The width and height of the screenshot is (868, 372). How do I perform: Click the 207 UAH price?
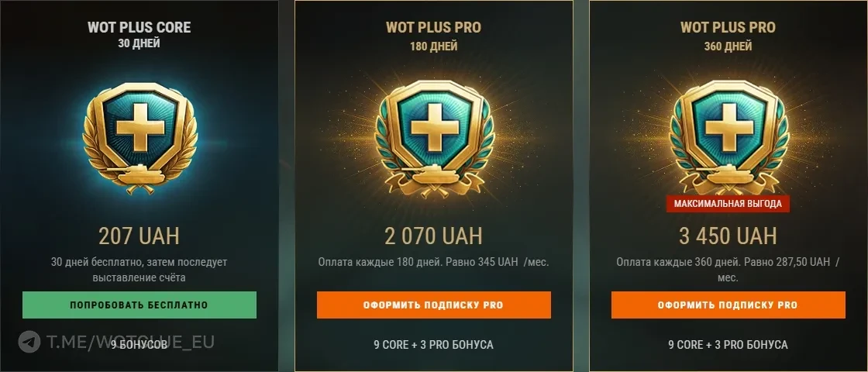(139, 236)
